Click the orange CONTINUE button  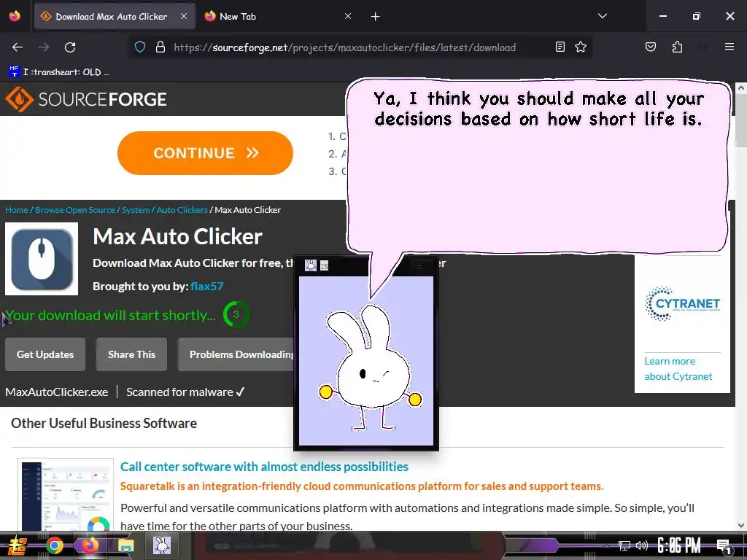[205, 153]
